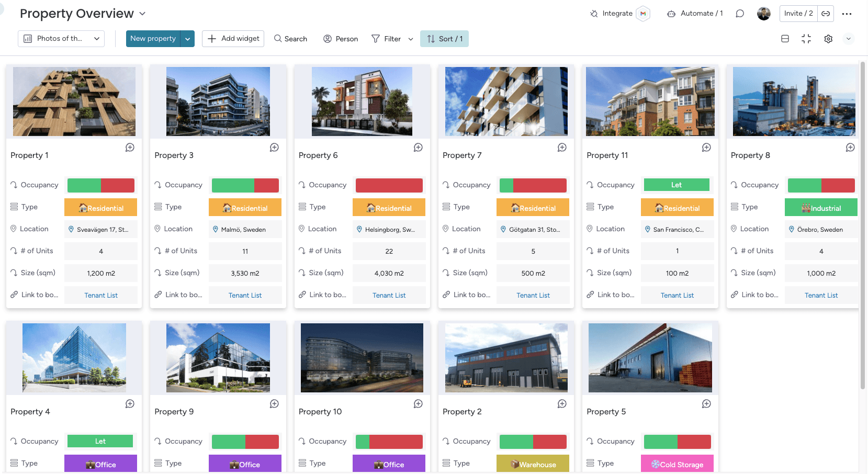Change Property 2 Warehouse type label

click(x=533, y=464)
